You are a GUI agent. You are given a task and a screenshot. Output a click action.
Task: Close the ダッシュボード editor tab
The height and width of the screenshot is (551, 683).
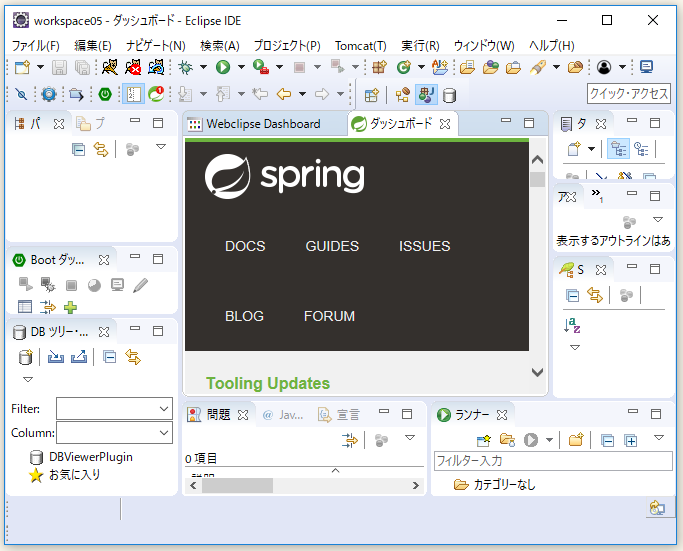pyautogui.click(x=445, y=124)
